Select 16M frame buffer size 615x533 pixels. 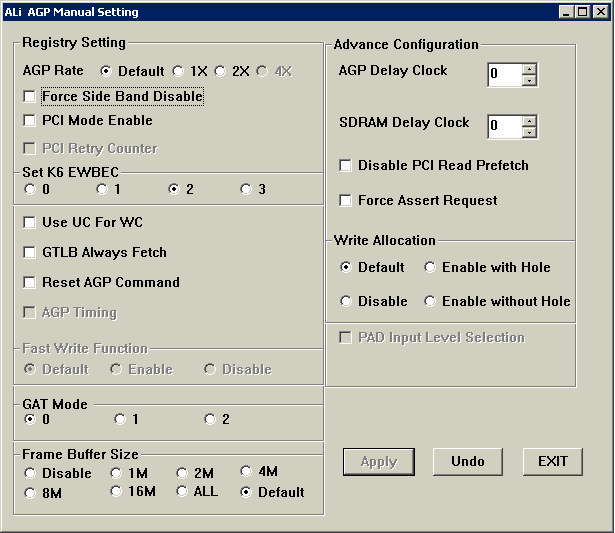click(116, 491)
